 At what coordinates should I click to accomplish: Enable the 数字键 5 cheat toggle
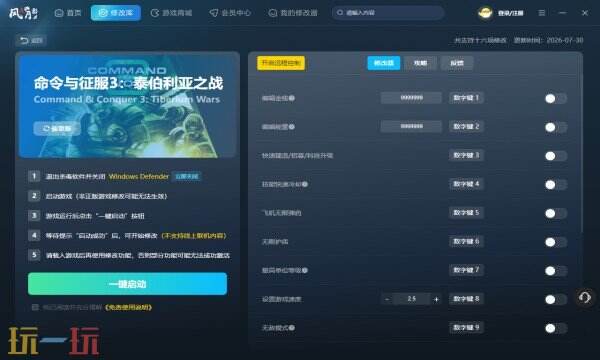click(x=556, y=213)
